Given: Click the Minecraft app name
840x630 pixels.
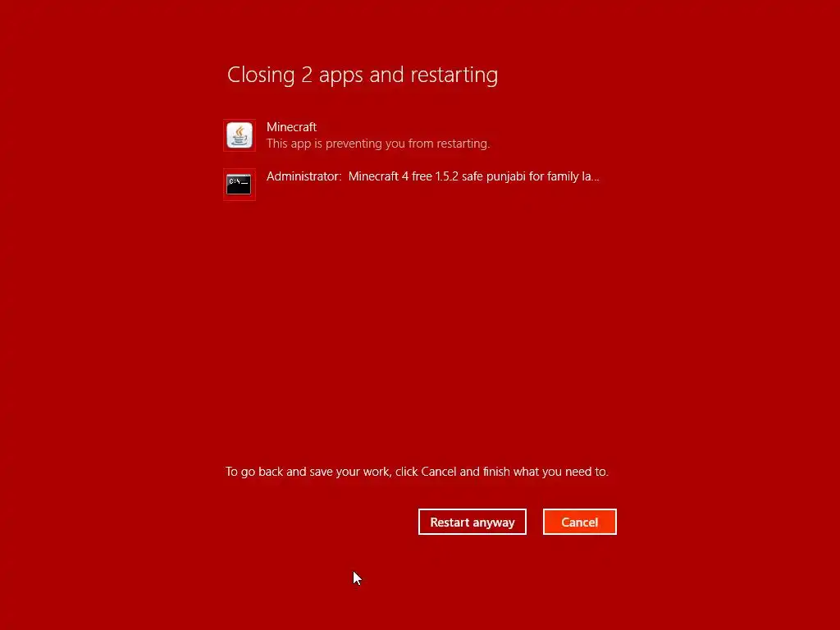Looking at the screenshot, I should point(291,127).
